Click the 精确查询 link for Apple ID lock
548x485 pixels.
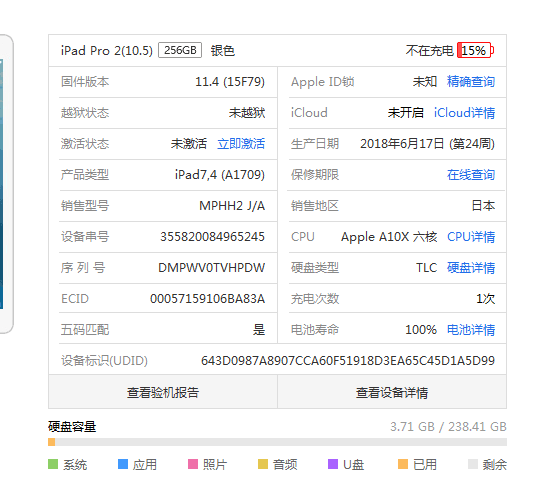tap(471, 82)
